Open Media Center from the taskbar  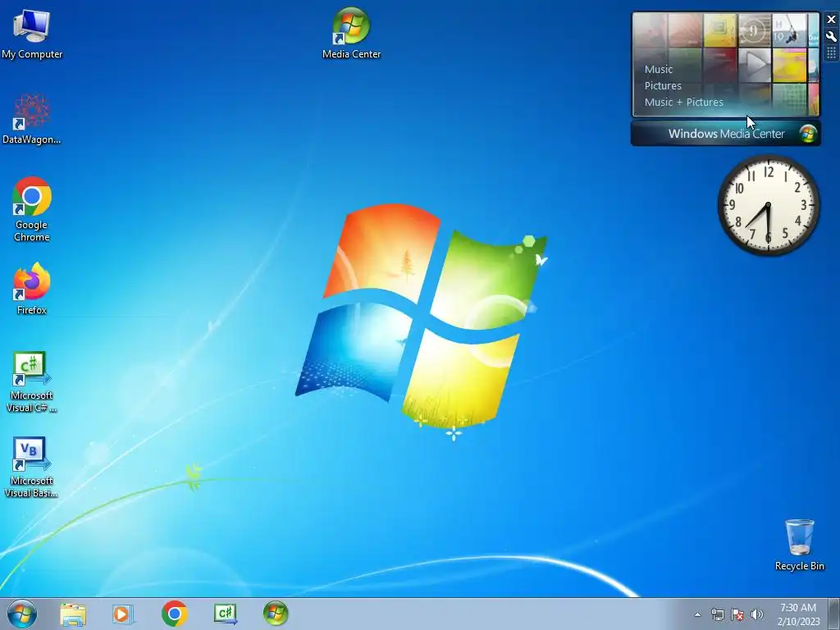pyautogui.click(x=276, y=614)
